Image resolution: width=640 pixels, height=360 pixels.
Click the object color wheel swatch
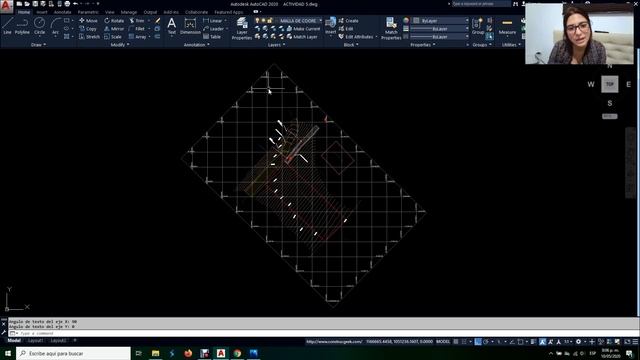pyautogui.click(x=406, y=20)
